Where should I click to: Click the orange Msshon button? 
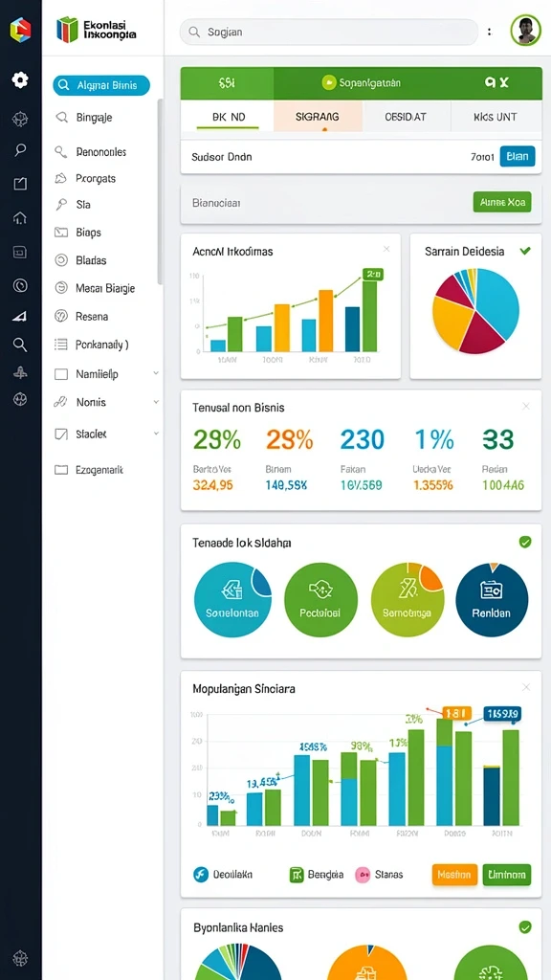(454, 875)
